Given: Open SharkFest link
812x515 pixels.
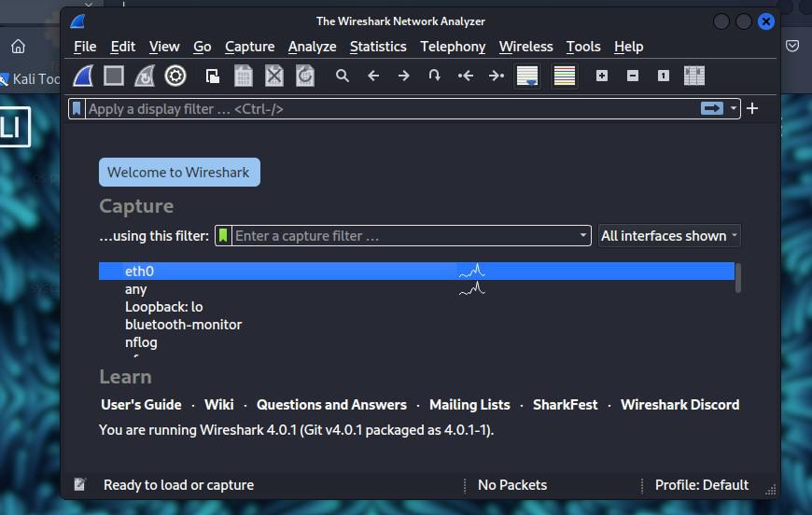Looking at the screenshot, I should [x=565, y=404].
